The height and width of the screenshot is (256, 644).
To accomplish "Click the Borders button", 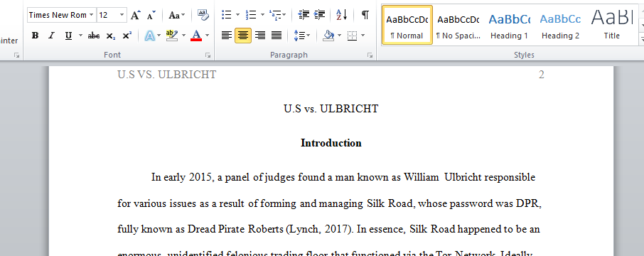I will click(x=353, y=36).
